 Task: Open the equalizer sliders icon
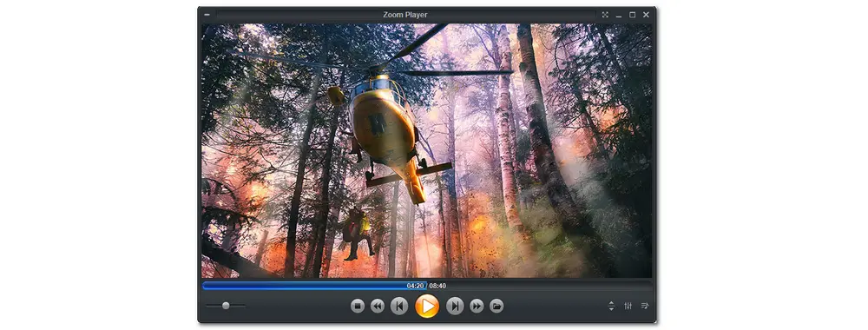click(628, 306)
